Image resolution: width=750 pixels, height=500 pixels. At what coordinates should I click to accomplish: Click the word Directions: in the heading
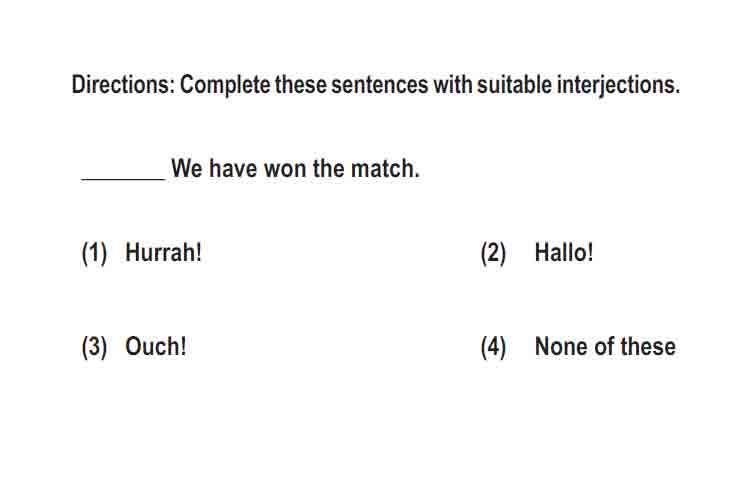click(123, 85)
